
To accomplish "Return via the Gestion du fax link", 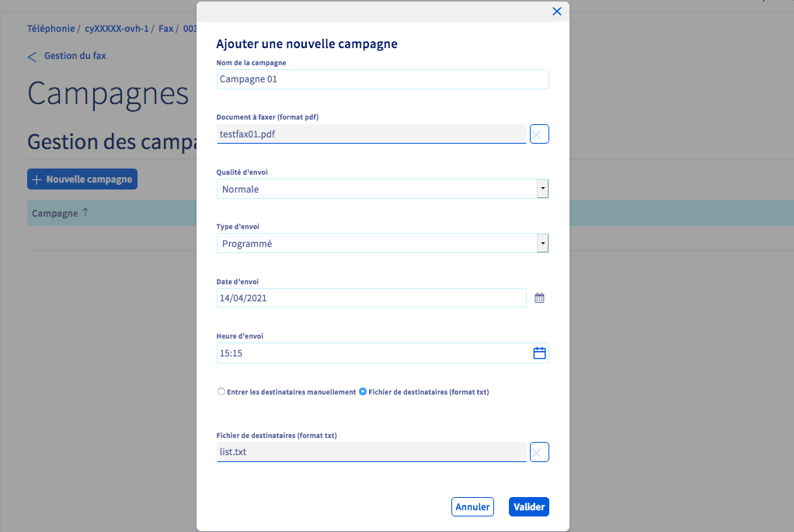I will tap(74, 56).
